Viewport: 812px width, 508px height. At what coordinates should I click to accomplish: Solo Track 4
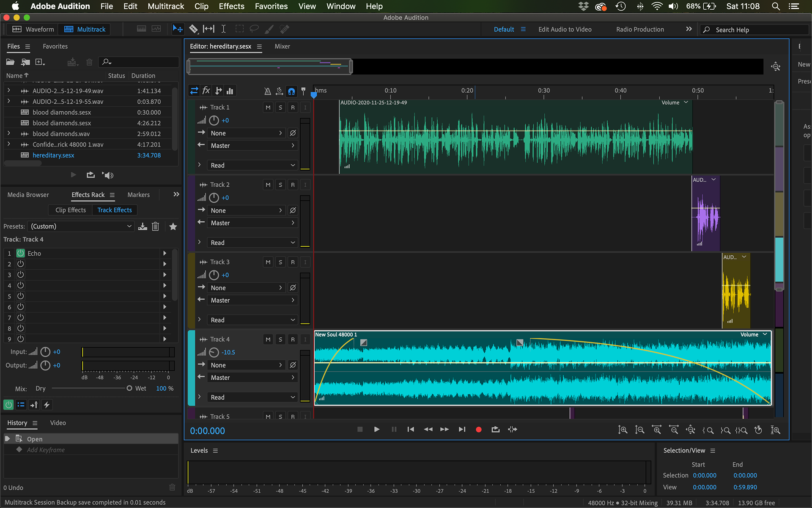click(x=280, y=340)
